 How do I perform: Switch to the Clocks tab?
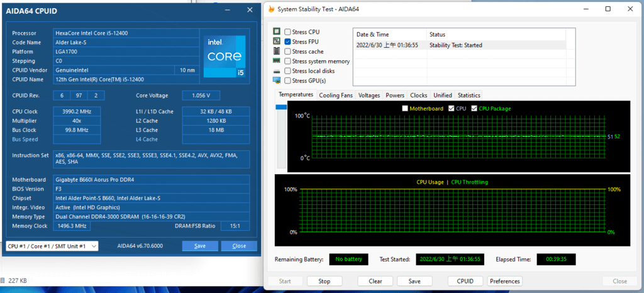pyautogui.click(x=418, y=95)
